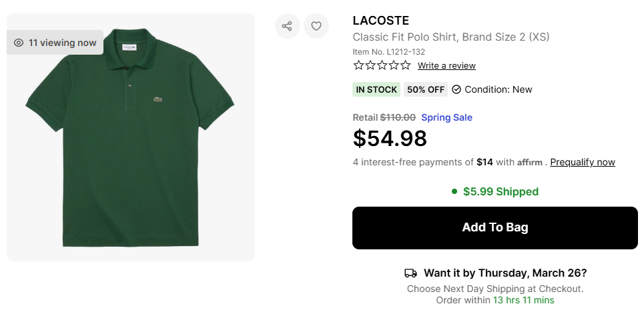Image resolution: width=644 pixels, height=320 pixels.
Task: Rate one star using the first star
Action: [358, 65]
